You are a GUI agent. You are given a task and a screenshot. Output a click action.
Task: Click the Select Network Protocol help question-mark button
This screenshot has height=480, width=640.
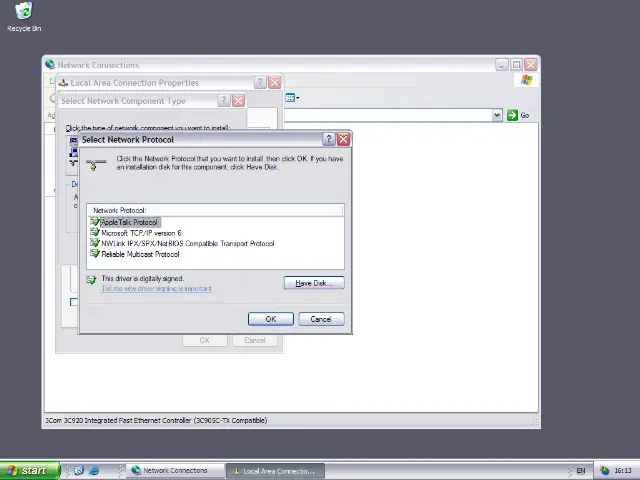tap(329, 139)
